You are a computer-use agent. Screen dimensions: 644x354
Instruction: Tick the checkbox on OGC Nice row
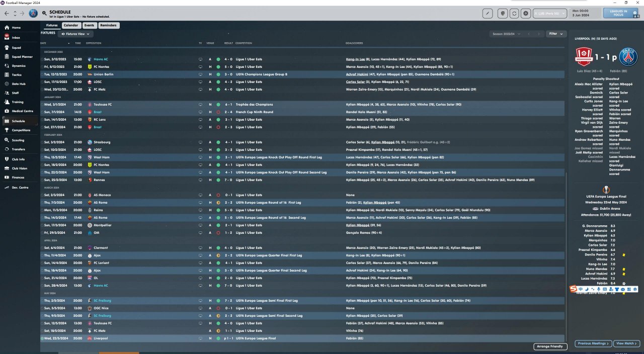click(42, 308)
